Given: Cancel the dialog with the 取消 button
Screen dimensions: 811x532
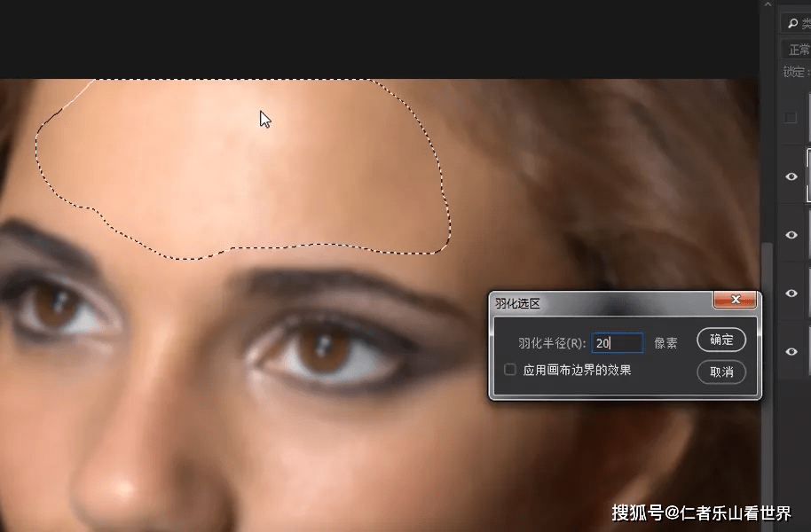Looking at the screenshot, I should [721, 372].
